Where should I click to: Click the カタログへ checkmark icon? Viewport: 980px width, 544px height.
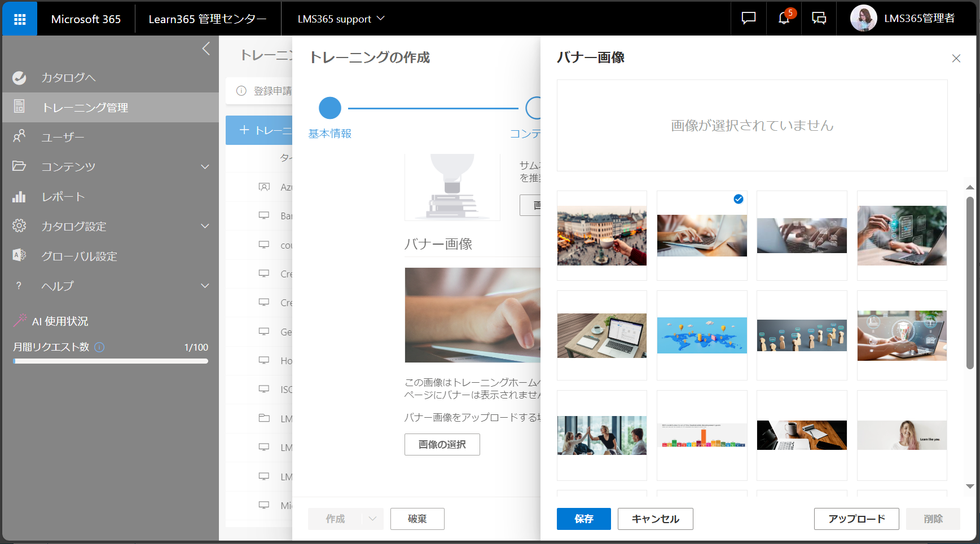pyautogui.click(x=19, y=78)
